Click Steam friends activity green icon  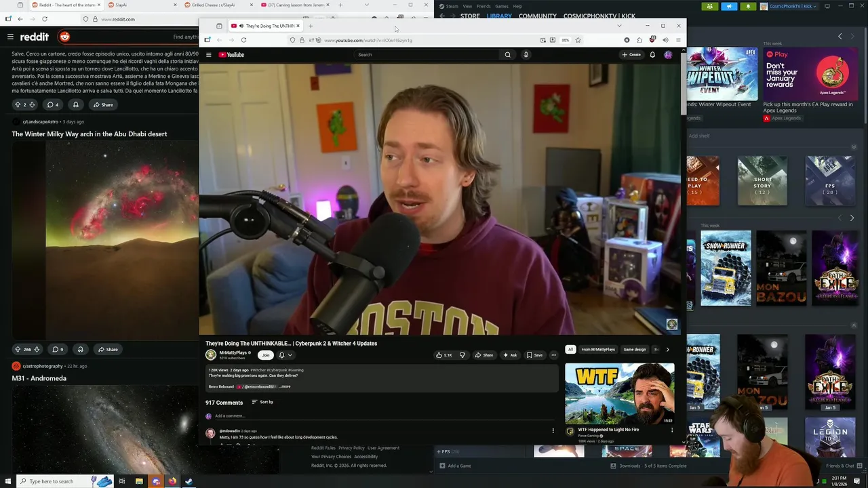[710, 6]
